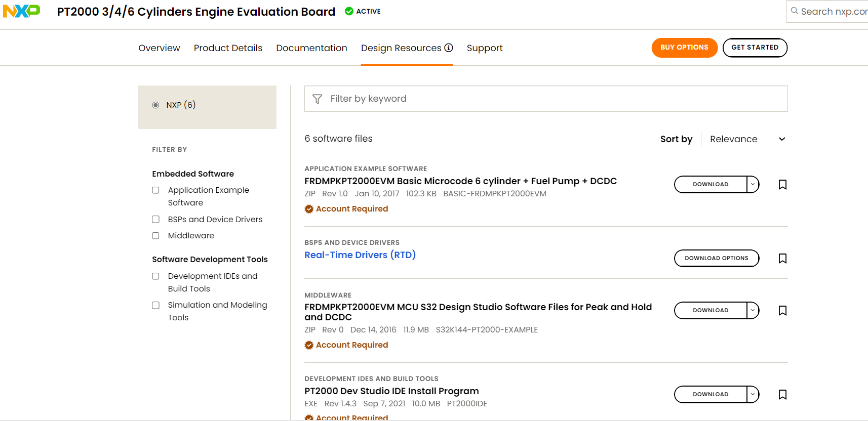This screenshot has width=868, height=421.
Task: Select the Design Resources tab
Action: [407, 48]
